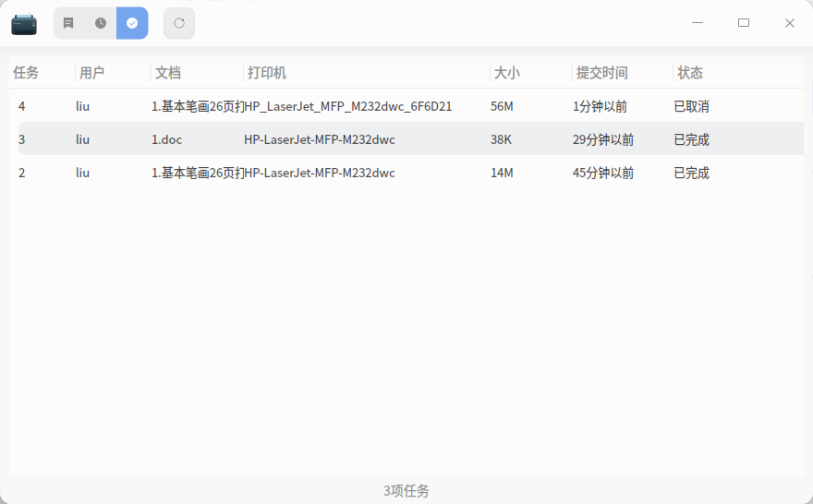Minimize the print manager window
The height and width of the screenshot is (504, 813).
(698, 23)
